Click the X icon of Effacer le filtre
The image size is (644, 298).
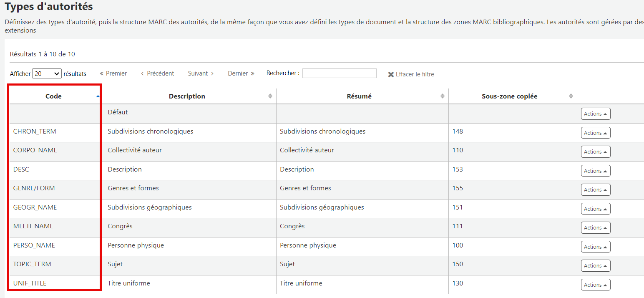[391, 74]
